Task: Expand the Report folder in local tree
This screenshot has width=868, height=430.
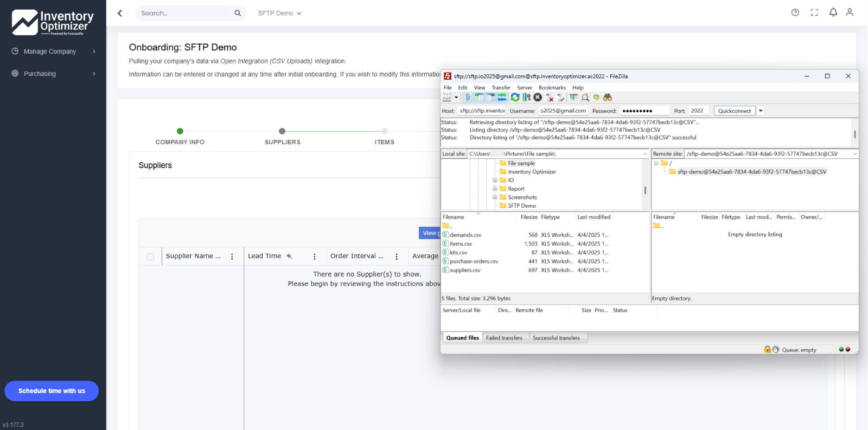Action: (495, 189)
